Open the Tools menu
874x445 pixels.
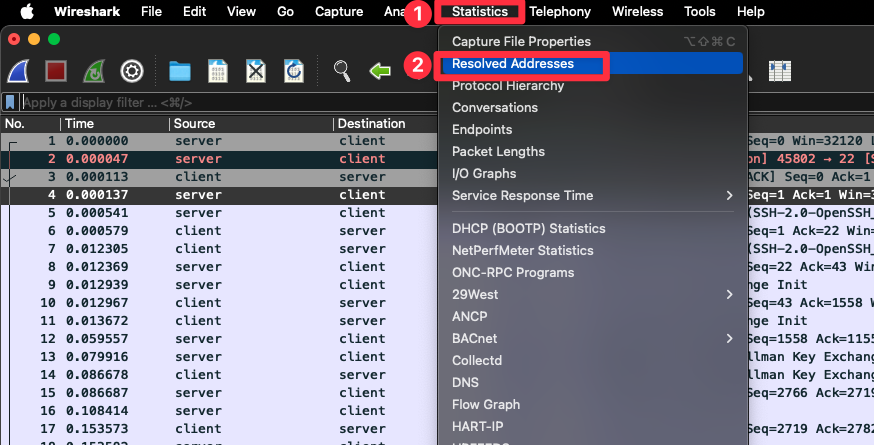click(700, 12)
